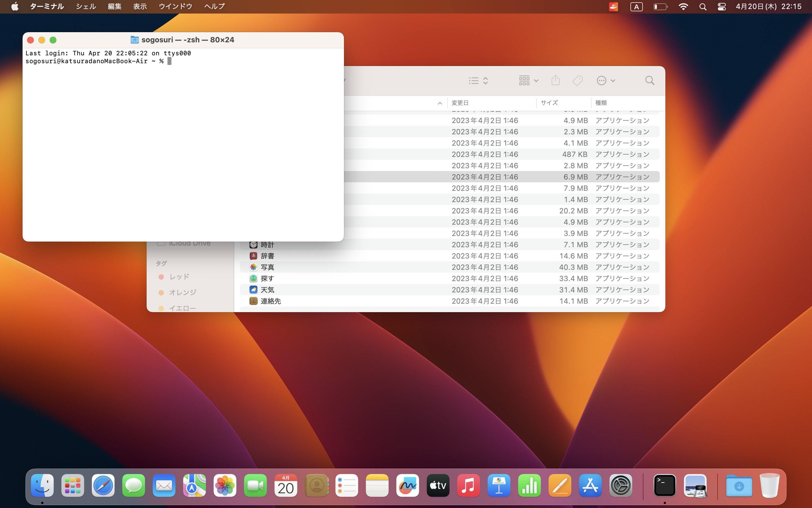The height and width of the screenshot is (508, 812).
Task: Select the 写真 app row
Action: pyautogui.click(x=450, y=267)
